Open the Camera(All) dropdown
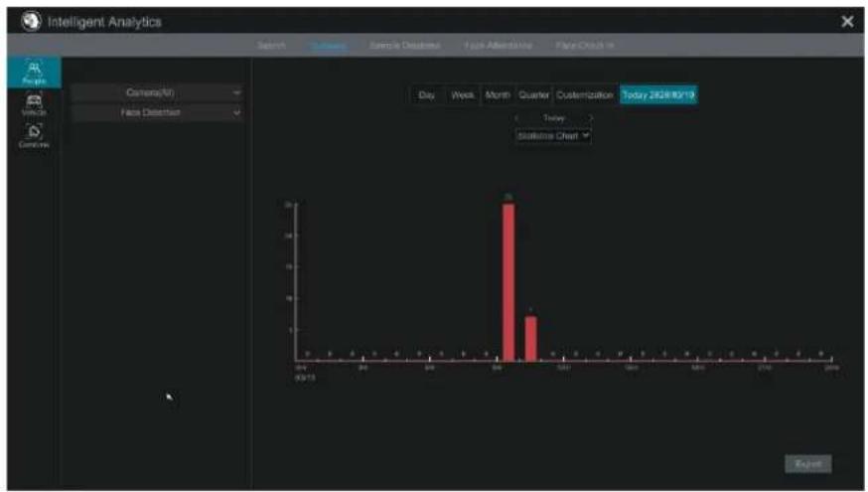Screen dimensions: 868x492 (x=158, y=92)
